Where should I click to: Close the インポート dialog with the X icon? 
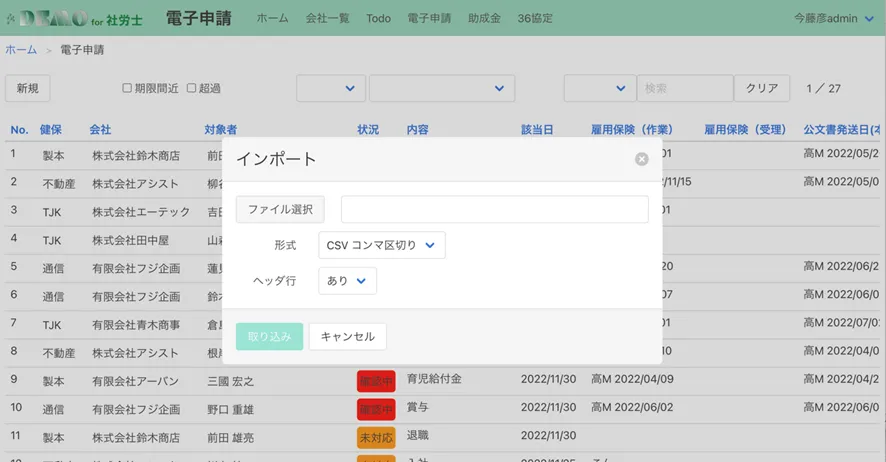point(641,159)
